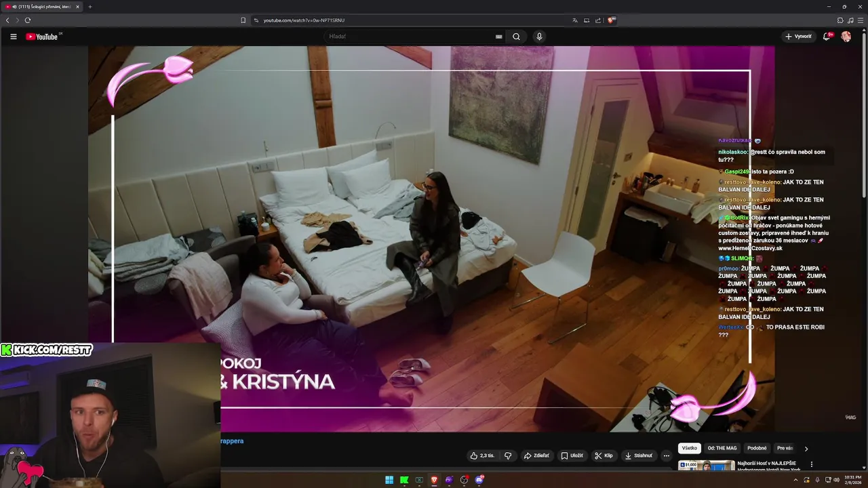Open more actions three-dot menu

(667, 455)
